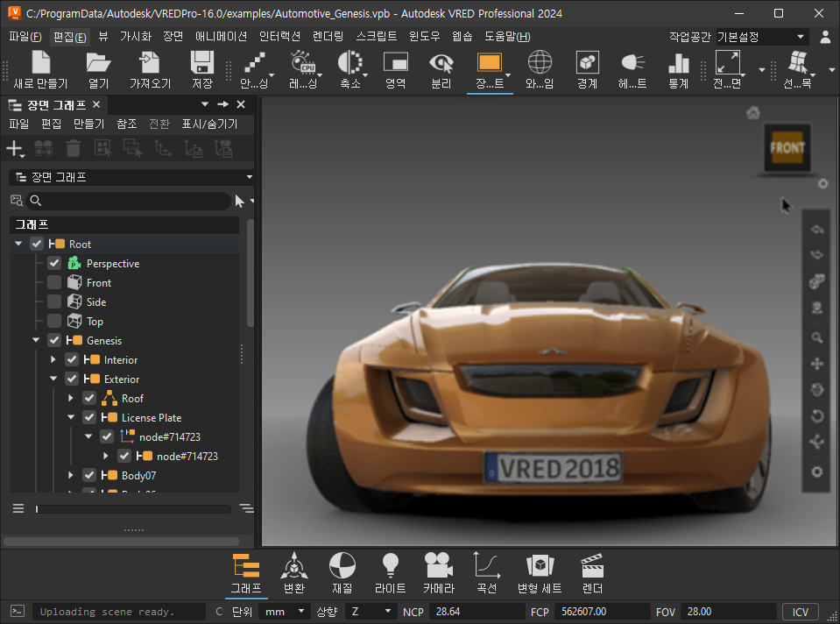Open the 렌더링 (Rendering) menu

[x=328, y=37]
